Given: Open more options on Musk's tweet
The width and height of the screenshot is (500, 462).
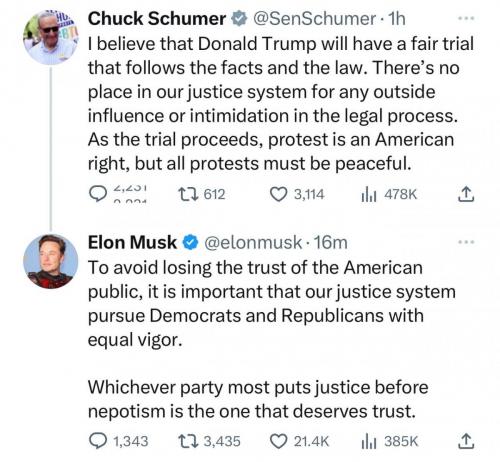Looking at the screenshot, I should pos(466,242).
